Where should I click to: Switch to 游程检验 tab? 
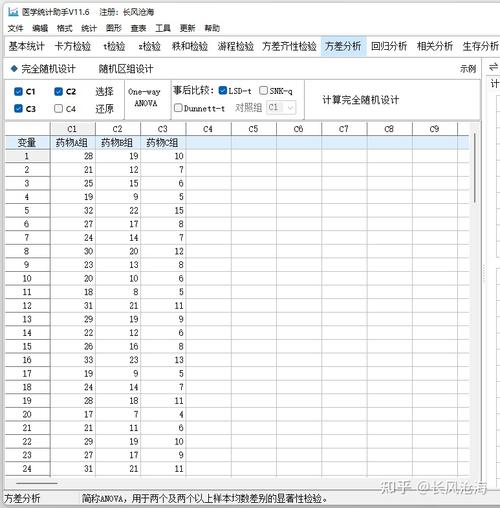coord(236,46)
